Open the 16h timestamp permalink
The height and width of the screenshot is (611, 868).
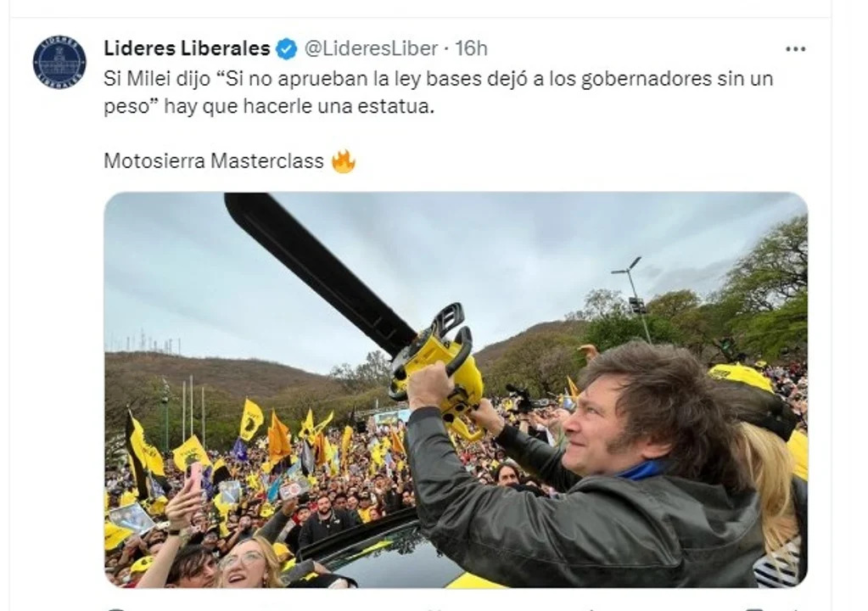click(471, 48)
